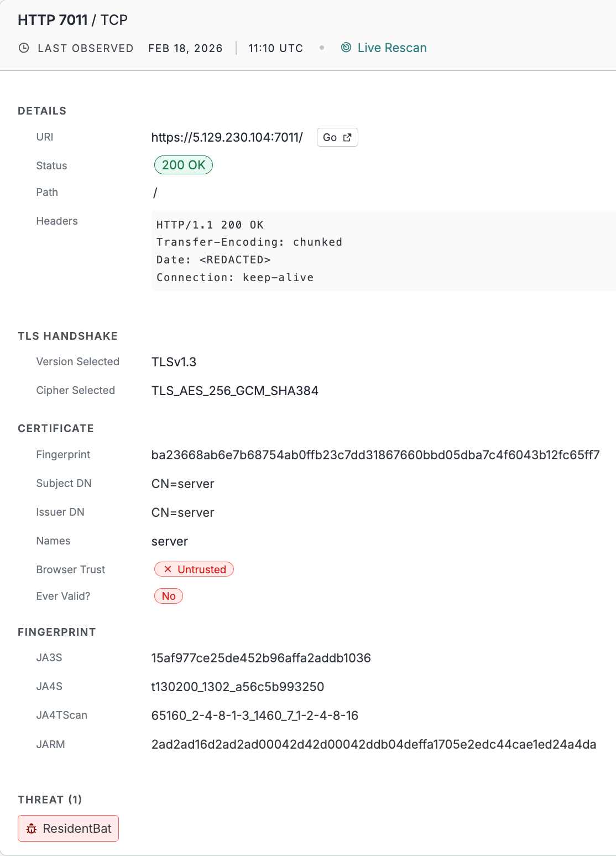Screen dimensions: 616x856
Task: Click the JA4TScan fingerprint value
Action: tap(255, 715)
